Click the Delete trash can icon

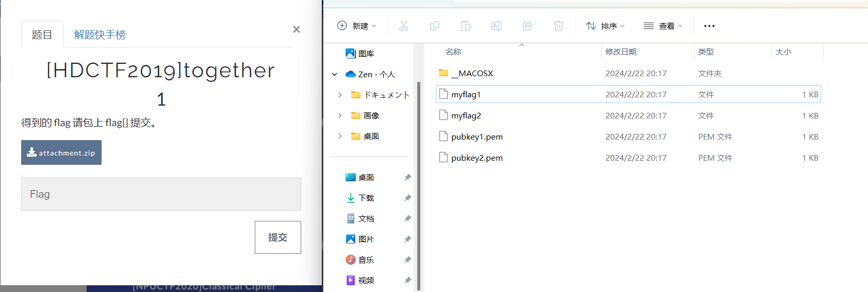pyautogui.click(x=559, y=26)
